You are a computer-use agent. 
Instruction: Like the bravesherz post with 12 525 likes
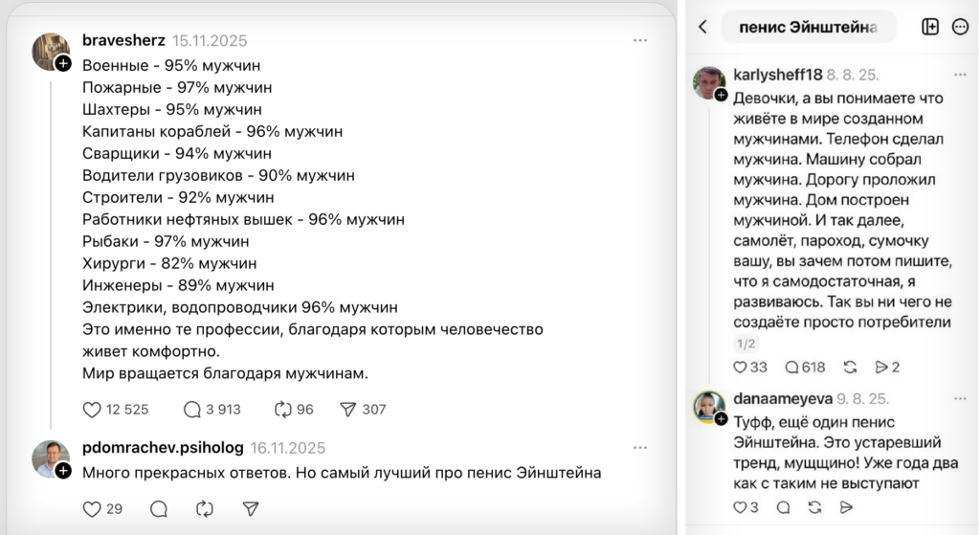(x=92, y=410)
